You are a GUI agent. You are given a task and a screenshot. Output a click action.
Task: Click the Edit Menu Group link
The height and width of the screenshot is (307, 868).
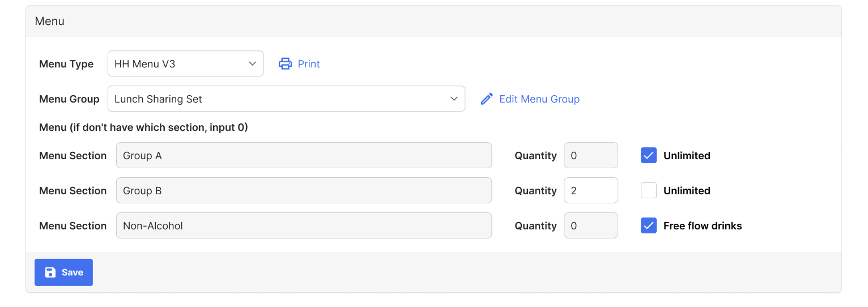coord(539,99)
